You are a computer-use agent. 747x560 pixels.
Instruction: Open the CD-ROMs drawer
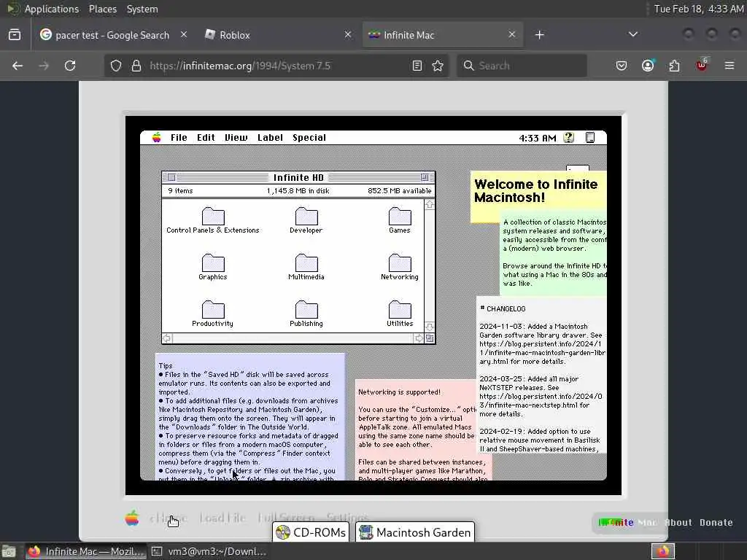311,532
